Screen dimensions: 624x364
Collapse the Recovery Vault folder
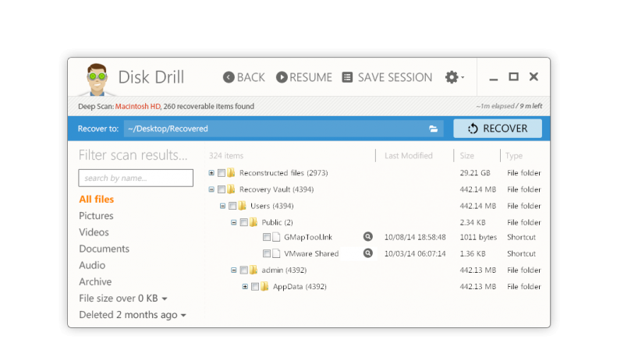211,189
